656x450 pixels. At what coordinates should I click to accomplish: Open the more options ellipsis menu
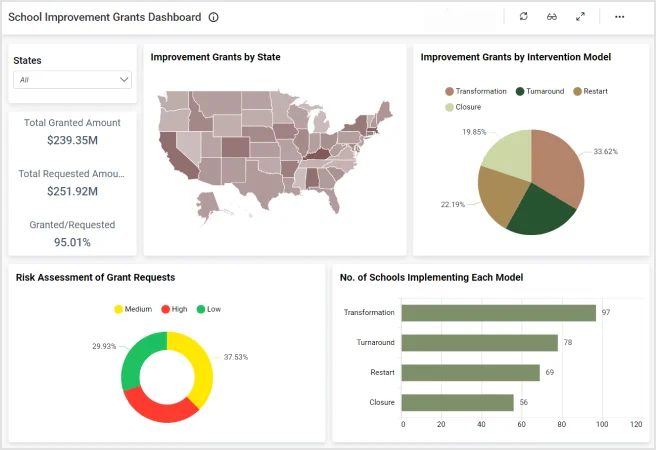620,17
